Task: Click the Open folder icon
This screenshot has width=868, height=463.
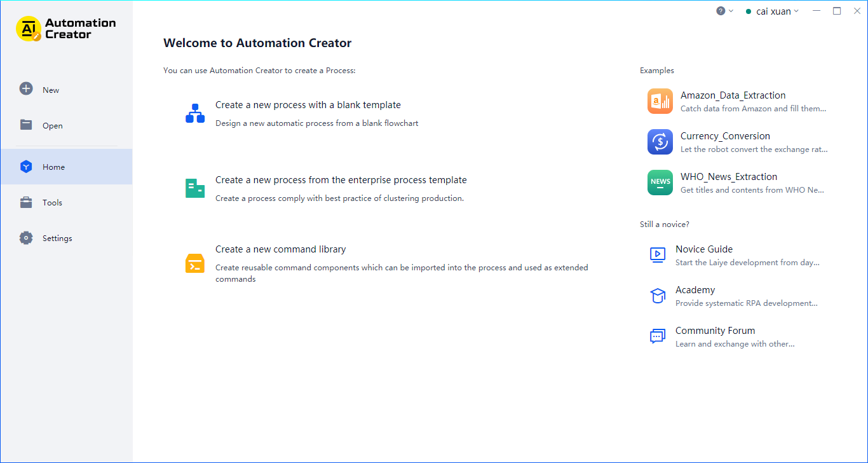Action: [26, 125]
